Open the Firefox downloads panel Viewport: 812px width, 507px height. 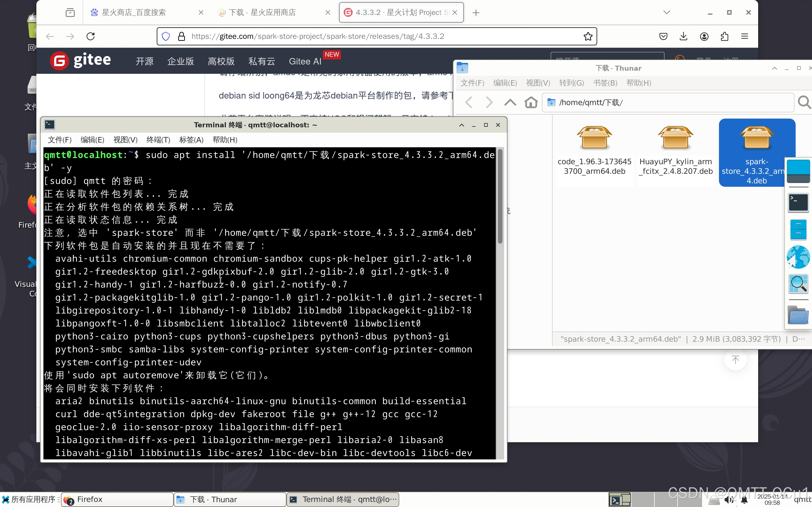(683, 36)
